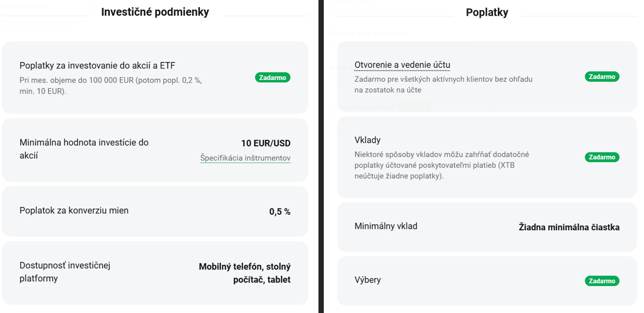
Task: Click the Investičné podmienky heading
Action: coord(155,12)
